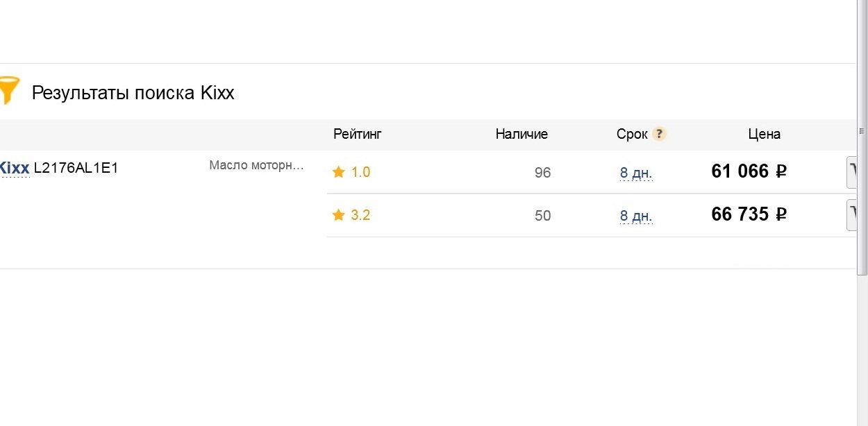Click the vertical page scrollbar thumb
Screen dimensions: 868x426
pos(862,138)
